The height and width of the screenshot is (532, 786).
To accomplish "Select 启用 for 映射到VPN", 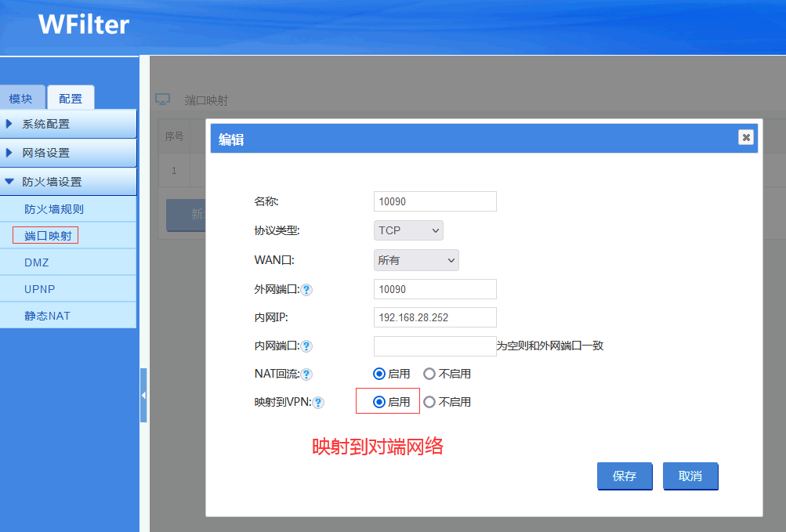I will (379, 402).
